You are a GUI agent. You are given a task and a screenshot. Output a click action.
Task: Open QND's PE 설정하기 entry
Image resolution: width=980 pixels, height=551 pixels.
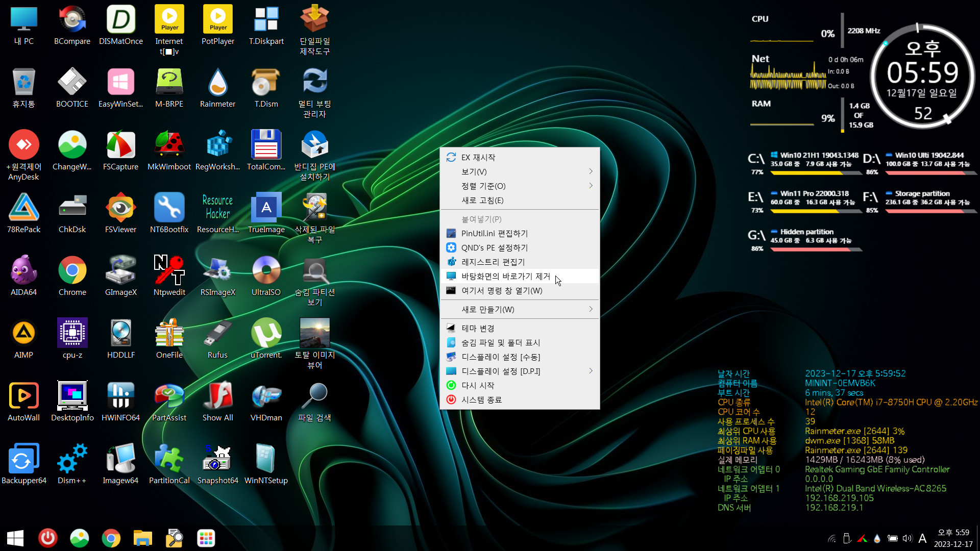pyautogui.click(x=520, y=247)
